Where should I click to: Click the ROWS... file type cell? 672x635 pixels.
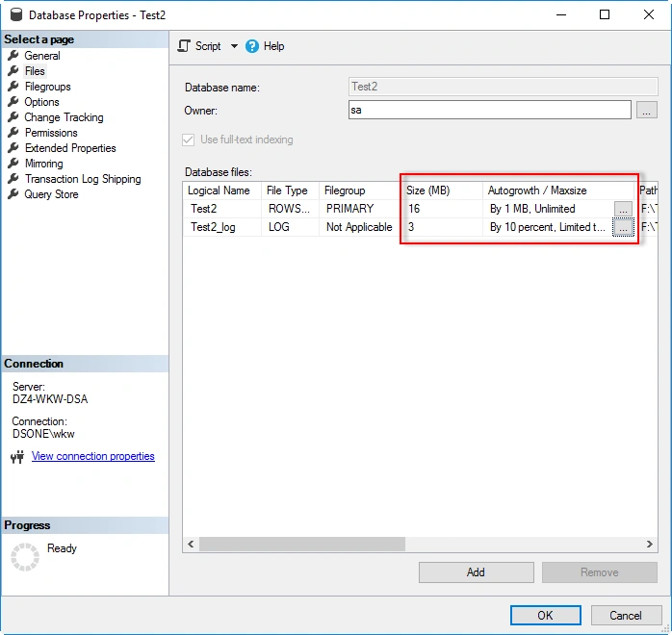(x=290, y=209)
